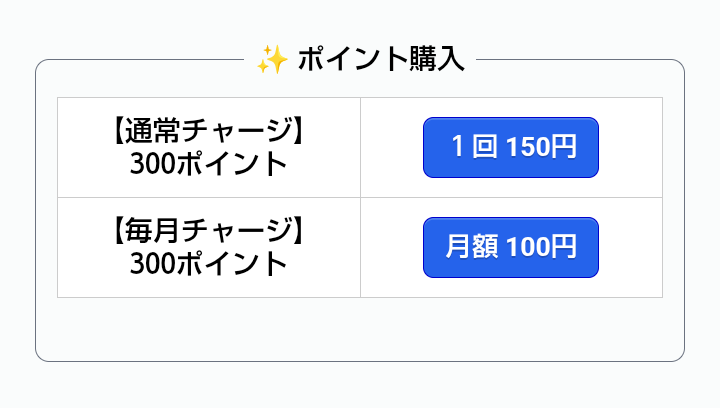The height and width of the screenshot is (408, 720).
Task: Choose the 100円 monthly charge option
Action: [510, 247]
